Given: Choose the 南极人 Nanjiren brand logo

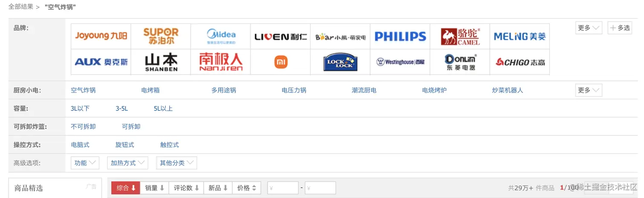Looking at the screenshot, I should pos(221,62).
